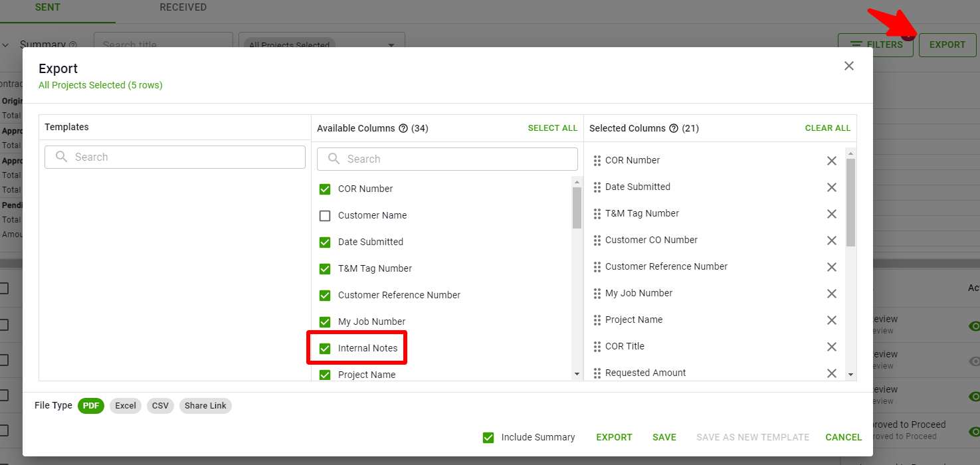Remove COR Number column via its X icon
Screen dimensions: 980x465
click(831, 160)
